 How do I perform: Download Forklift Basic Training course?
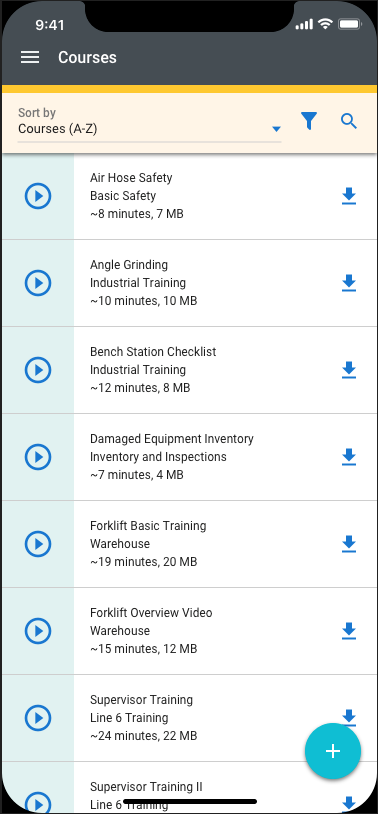click(x=349, y=544)
